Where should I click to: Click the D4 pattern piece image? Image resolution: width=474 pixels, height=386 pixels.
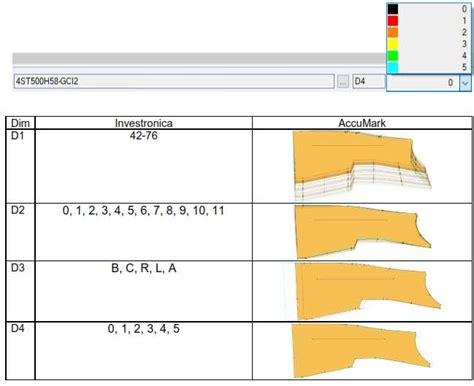361,351
